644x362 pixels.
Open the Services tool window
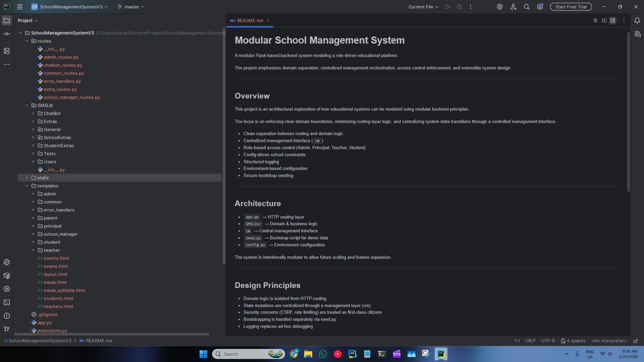coord(7,289)
